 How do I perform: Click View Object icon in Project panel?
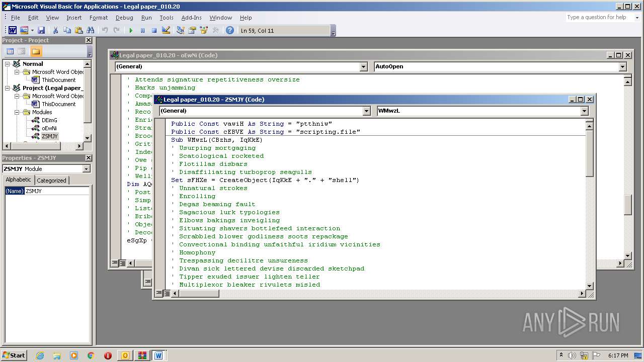click(22, 51)
